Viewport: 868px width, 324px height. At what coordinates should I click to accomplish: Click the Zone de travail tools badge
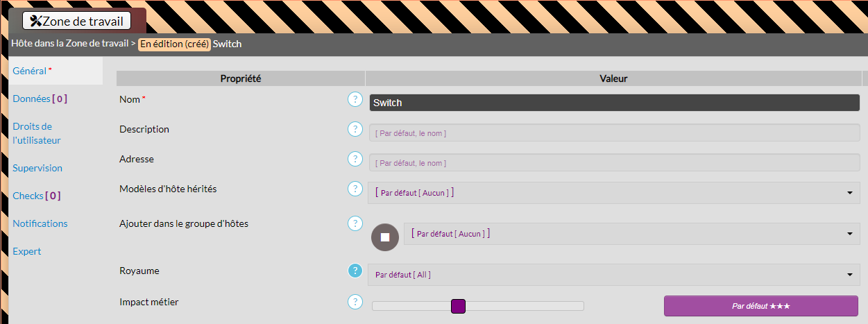point(77,22)
